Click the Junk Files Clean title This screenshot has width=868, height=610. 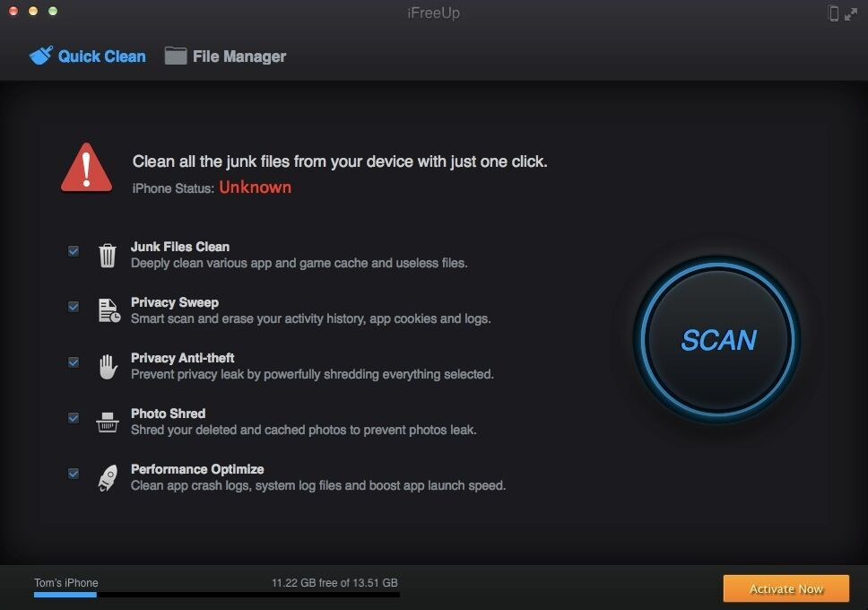(x=180, y=247)
